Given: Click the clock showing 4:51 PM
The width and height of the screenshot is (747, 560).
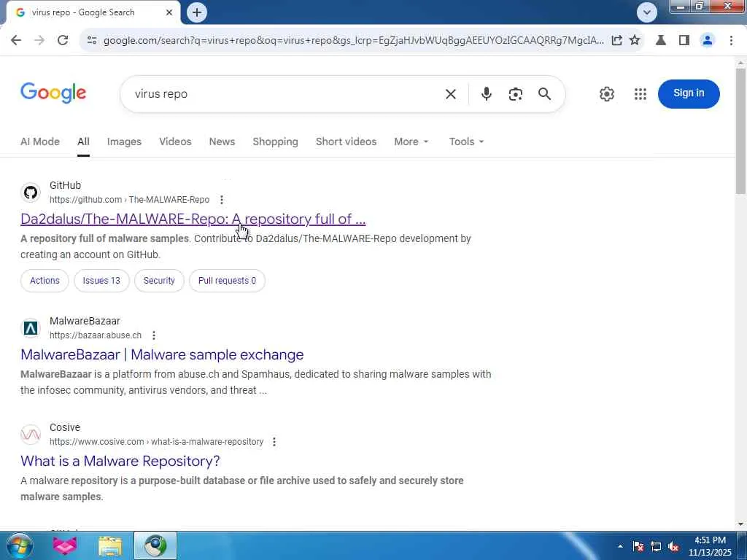Looking at the screenshot, I should pos(710,546).
